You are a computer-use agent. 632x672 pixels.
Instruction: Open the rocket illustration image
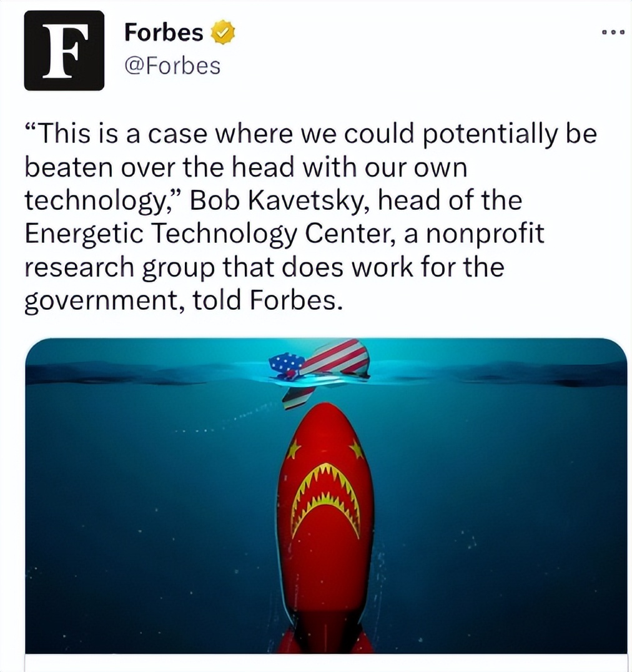pyautogui.click(x=326, y=496)
